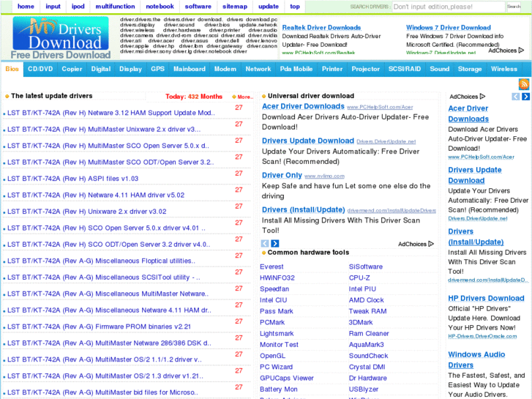Screen dimensions: 532x399
Task: Click next arrow below Universal driver ads
Action: point(275,244)
